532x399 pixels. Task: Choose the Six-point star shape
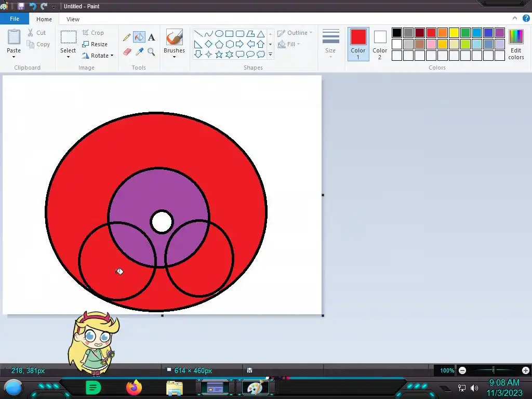coord(229,54)
